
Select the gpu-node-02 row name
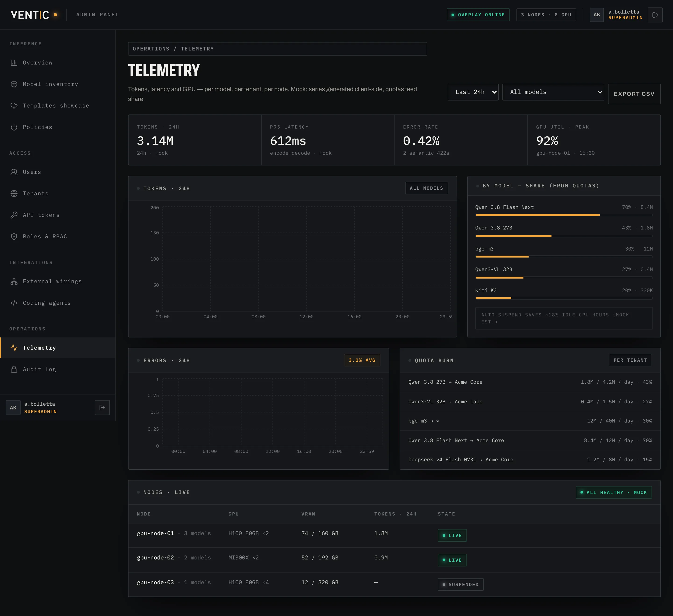[155, 558]
